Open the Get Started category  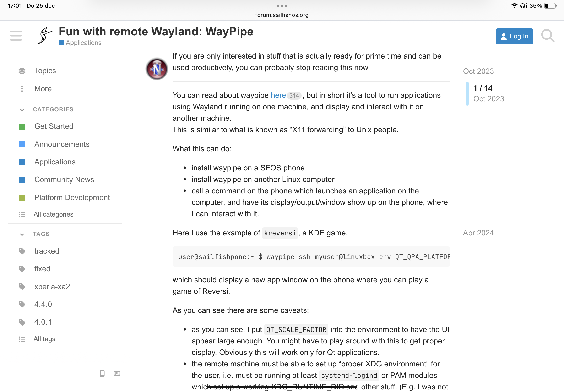click(x=54, y=126)
